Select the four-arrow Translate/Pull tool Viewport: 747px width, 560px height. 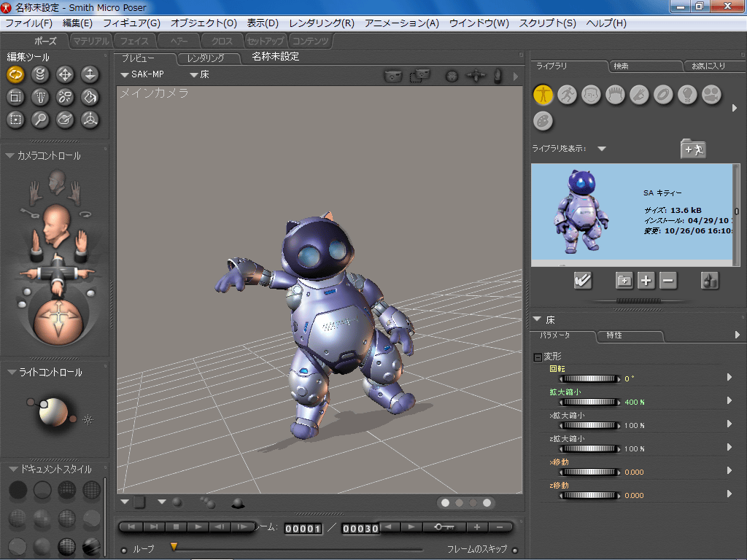tap(65, 75)
